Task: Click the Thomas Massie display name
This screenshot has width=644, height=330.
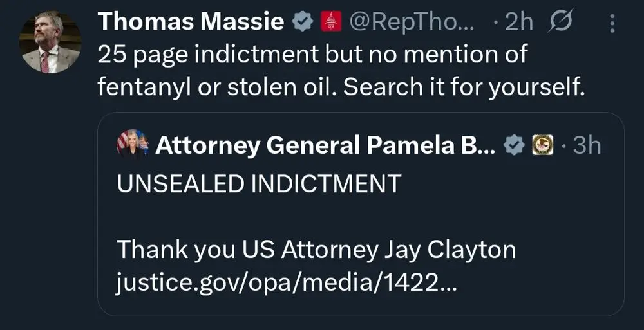Action: (191, 23)
